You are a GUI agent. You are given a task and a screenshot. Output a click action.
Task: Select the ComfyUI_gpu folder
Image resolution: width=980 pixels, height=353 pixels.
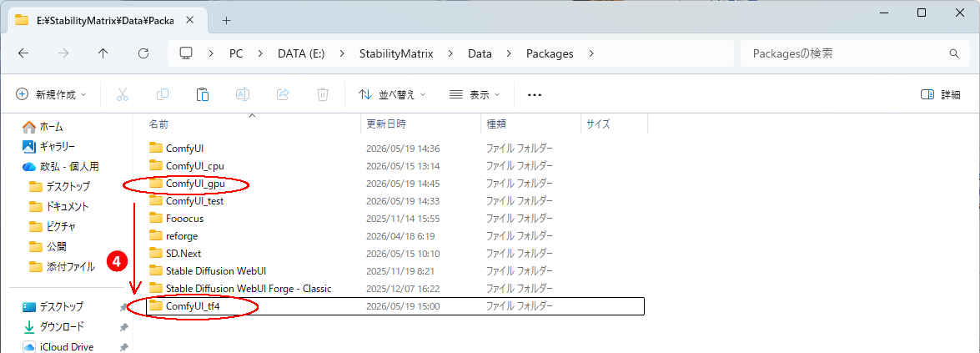pos(188,184)
